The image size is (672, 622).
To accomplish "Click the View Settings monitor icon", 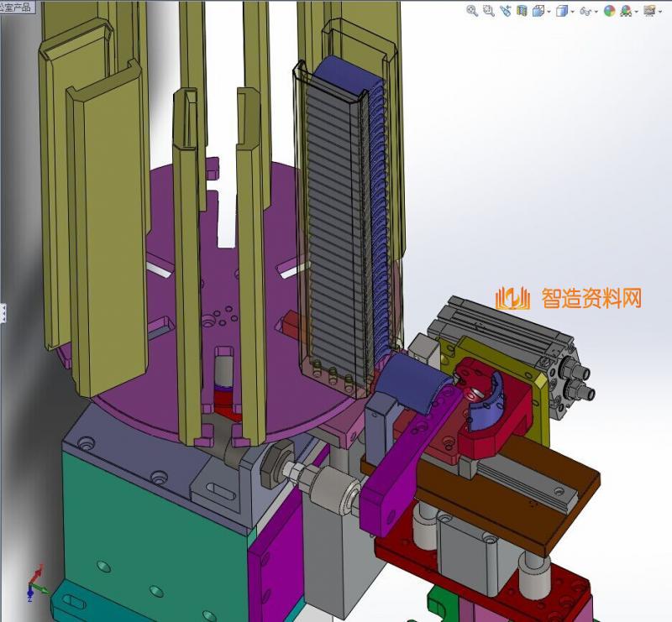I will [649, 11].
